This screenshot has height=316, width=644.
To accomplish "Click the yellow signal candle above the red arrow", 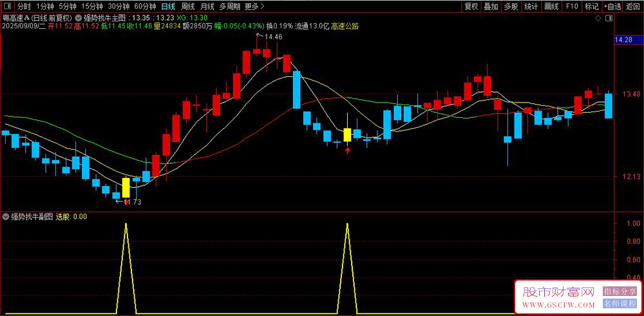I will pos(348,135).
